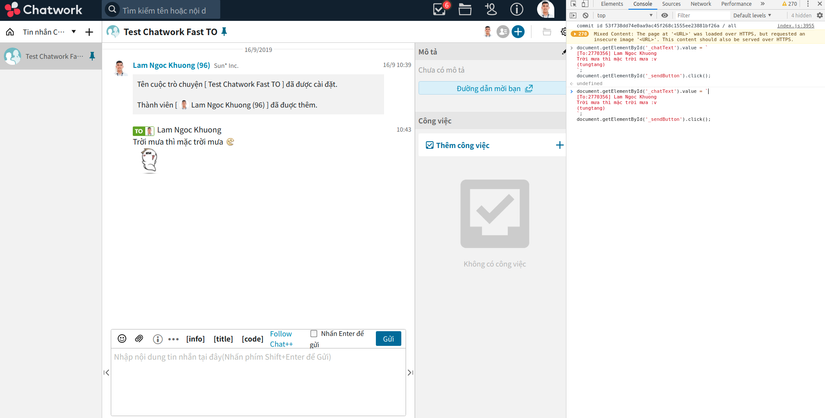
Task: Click 'Đường dẫn mời bạn' invite link button
Action: [491, 88]
